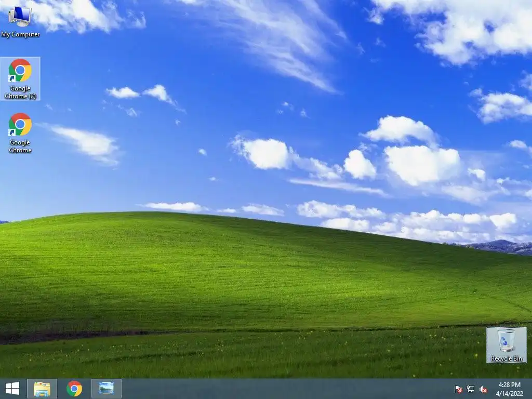Select the Google Chrome (2) shortcut
This screenshot has width=532, height=399.
(x=20, y=79)
